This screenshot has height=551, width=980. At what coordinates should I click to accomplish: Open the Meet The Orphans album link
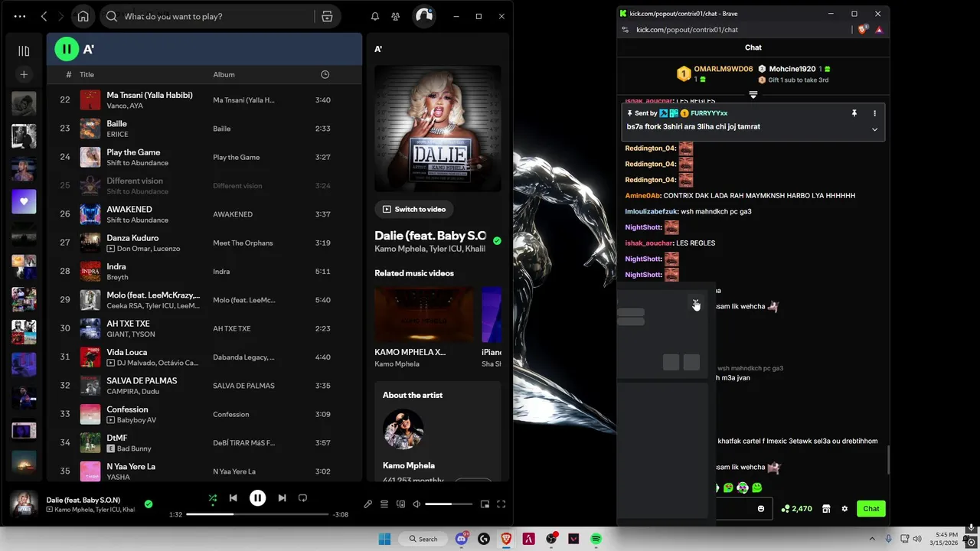(x=243, y=243)
